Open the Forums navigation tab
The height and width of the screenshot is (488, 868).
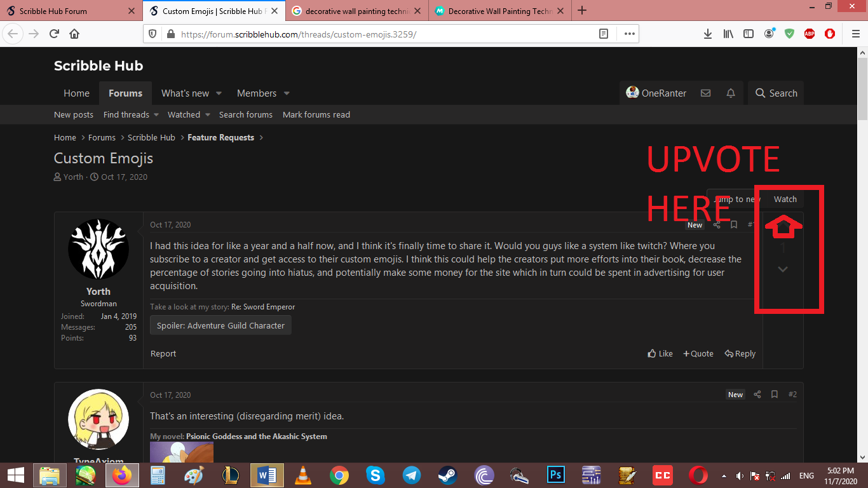125,93
